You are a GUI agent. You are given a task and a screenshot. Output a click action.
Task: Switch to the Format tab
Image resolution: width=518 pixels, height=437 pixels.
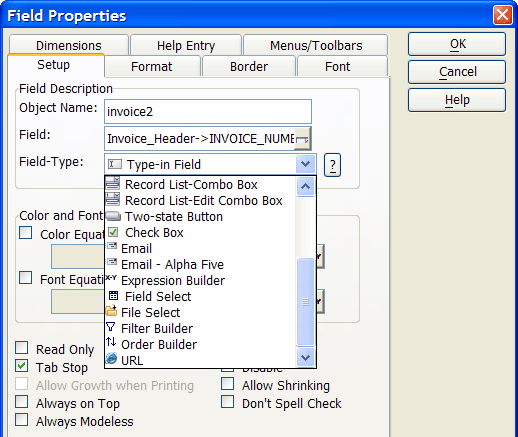pos(152,66)
